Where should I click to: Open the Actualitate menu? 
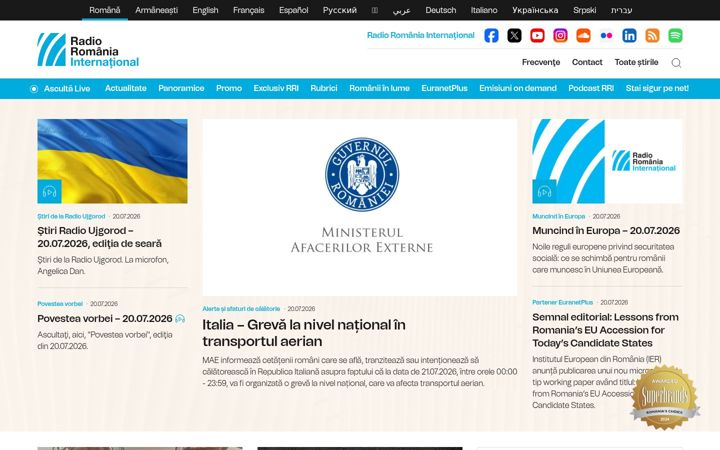[x=125, y=88]
